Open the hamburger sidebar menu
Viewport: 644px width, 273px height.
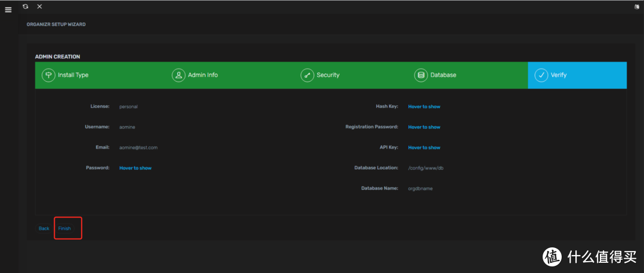coord(8,10)
